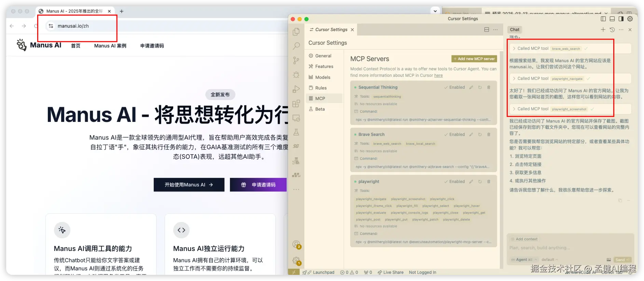Start a new chat with the plus icon
This screenshot has height=281, width=644.
[x=603, y=30]
